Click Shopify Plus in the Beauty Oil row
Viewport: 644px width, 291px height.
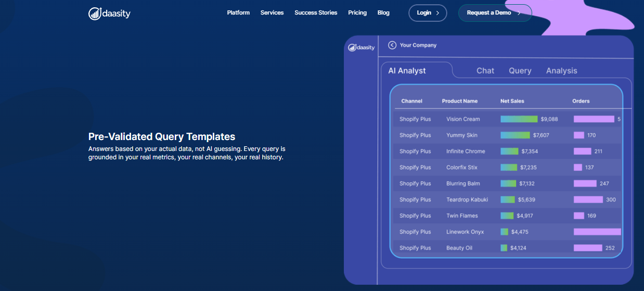pyautogui.click(x=415, y=248)
